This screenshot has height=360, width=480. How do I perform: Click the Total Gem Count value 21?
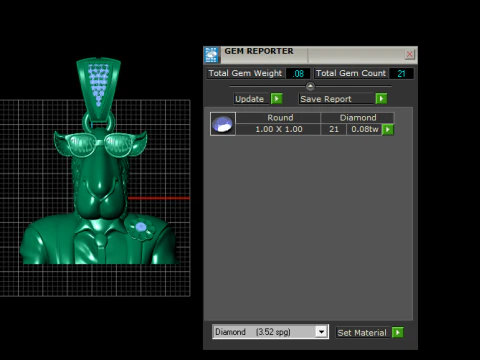pos(401,73)
